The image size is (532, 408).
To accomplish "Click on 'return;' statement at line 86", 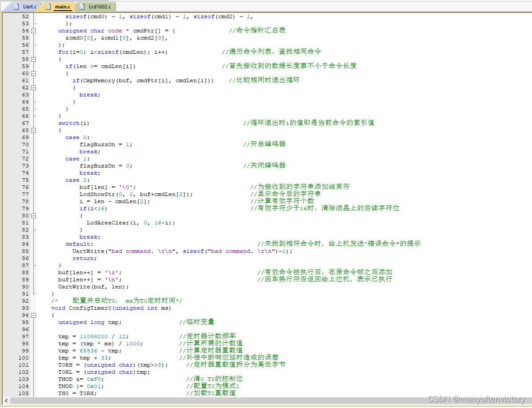I will point(84,259).
